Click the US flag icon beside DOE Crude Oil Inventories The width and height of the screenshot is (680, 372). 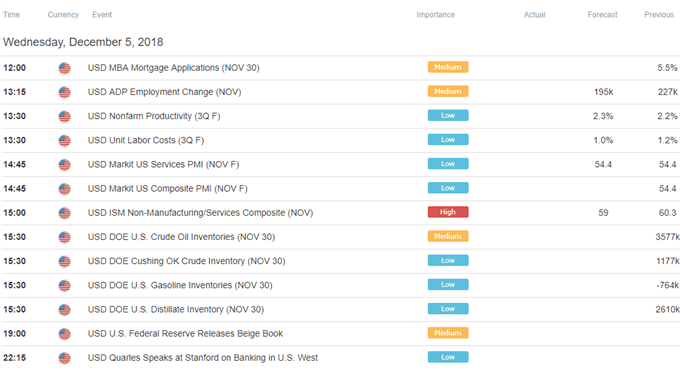coord(65,238)
